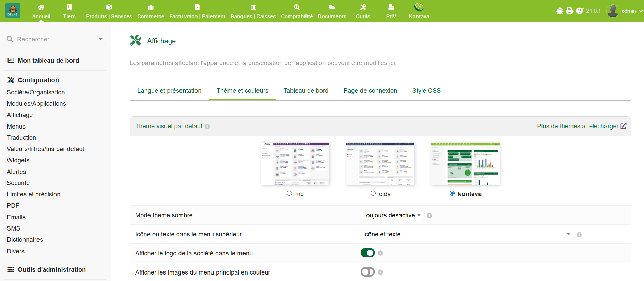The width and height of the screenshot is (644, 281).
Task: Enable colored main menu images toggle
Action: [x=368, y=272]
